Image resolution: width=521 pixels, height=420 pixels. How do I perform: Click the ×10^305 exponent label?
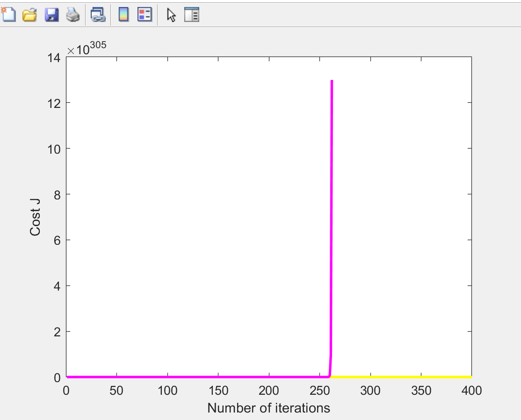coord(87,49)
